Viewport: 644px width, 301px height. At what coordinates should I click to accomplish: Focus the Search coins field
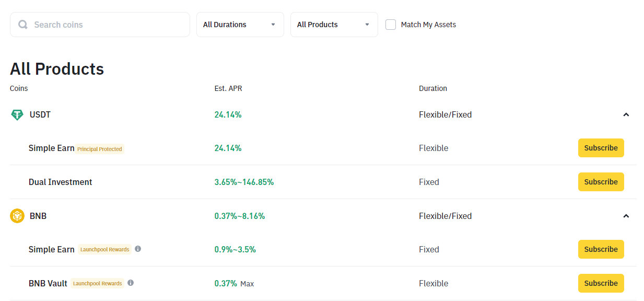point(100,25)
